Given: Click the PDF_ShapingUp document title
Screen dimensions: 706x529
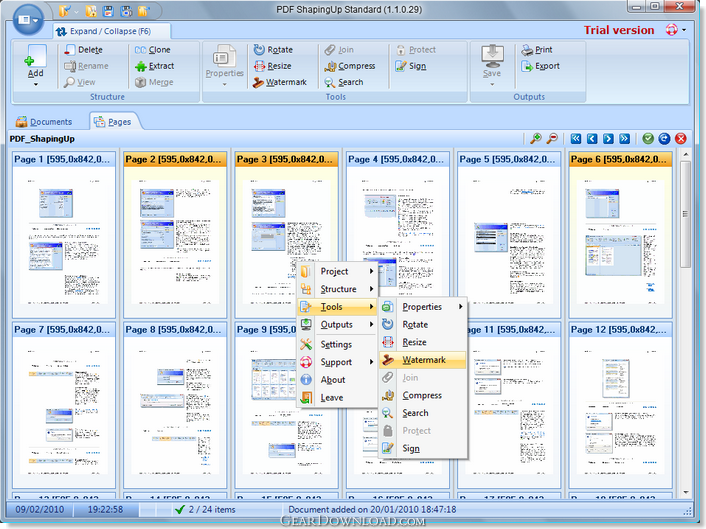Looking at the screenshot, I should pyautogui.click(x=42, y=139).
